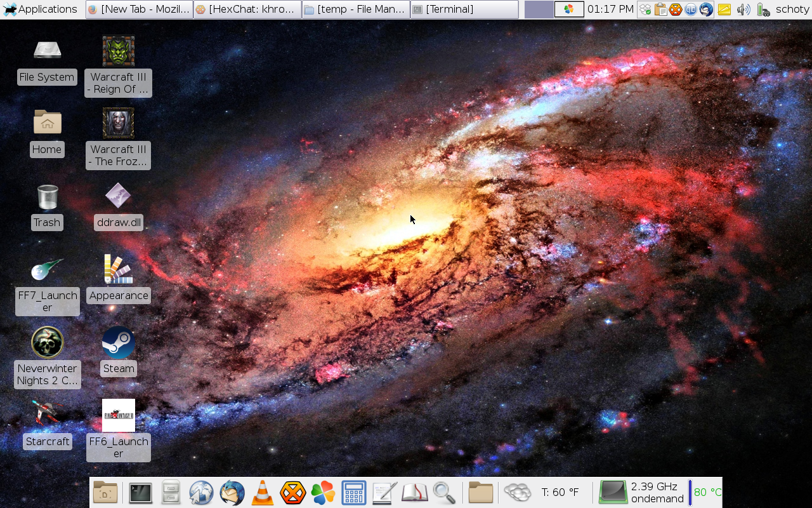Switch to first workspace in pager

click(x=539, y=9)
